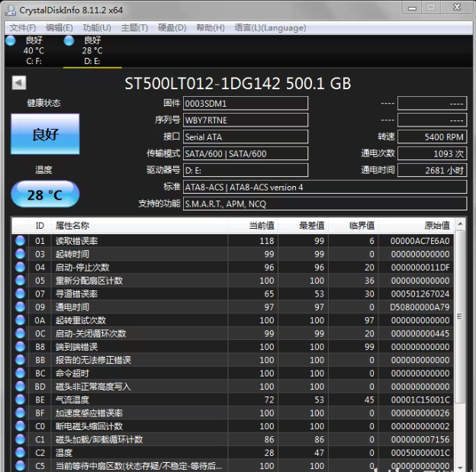Select the D: E: disk at 28 °C

click(92, 50)
